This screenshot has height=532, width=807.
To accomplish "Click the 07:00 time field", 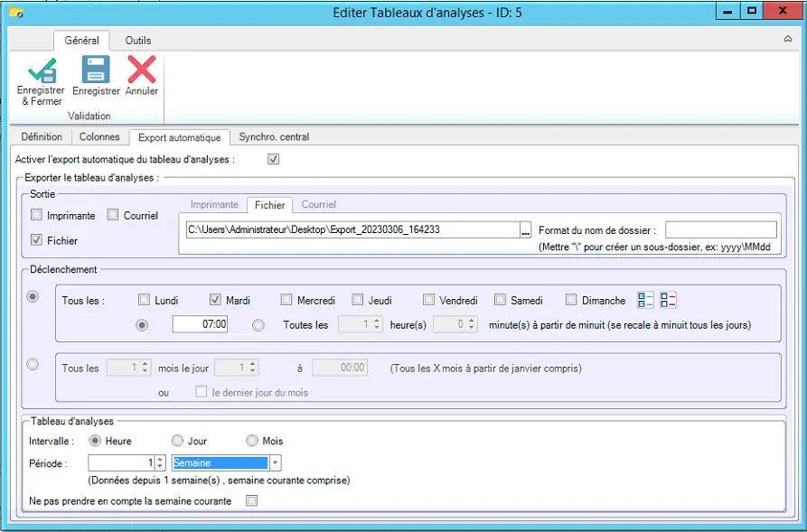I will tap(201, 324).
